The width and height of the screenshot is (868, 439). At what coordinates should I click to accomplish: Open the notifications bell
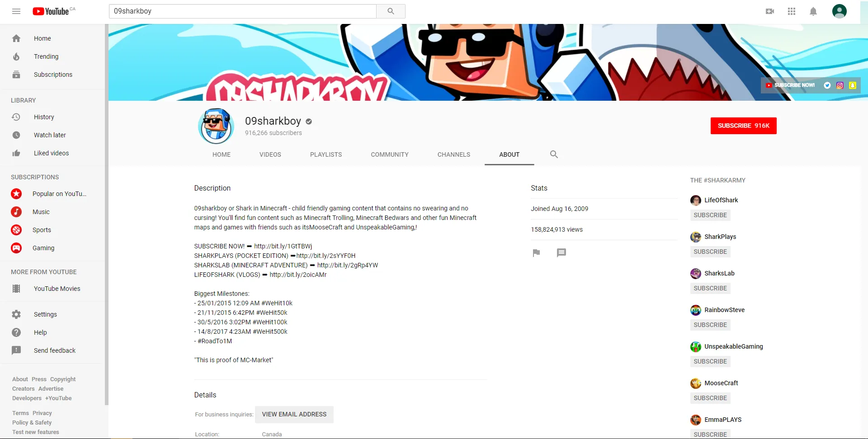813,11
